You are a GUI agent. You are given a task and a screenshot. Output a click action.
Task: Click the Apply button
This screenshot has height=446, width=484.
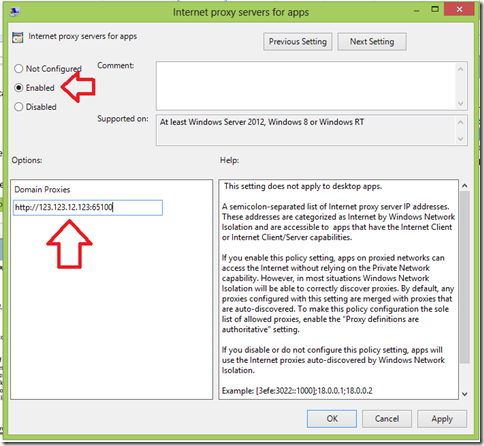(x=442, y=419)
